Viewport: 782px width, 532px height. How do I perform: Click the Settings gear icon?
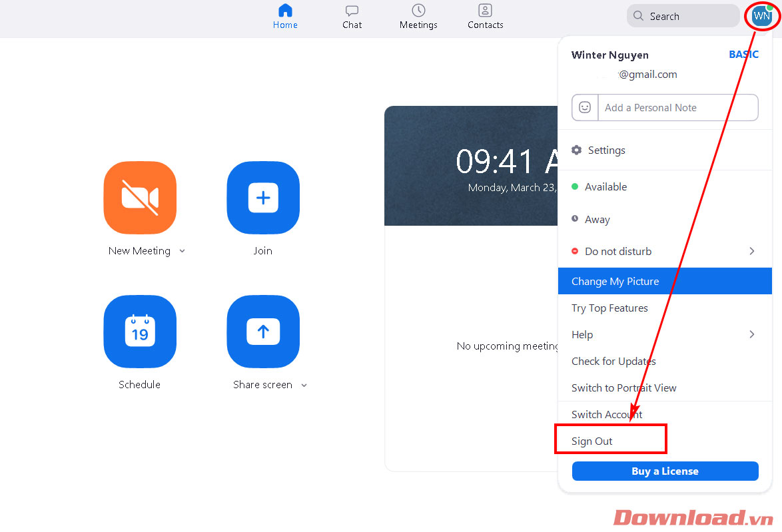click(577, 150)
